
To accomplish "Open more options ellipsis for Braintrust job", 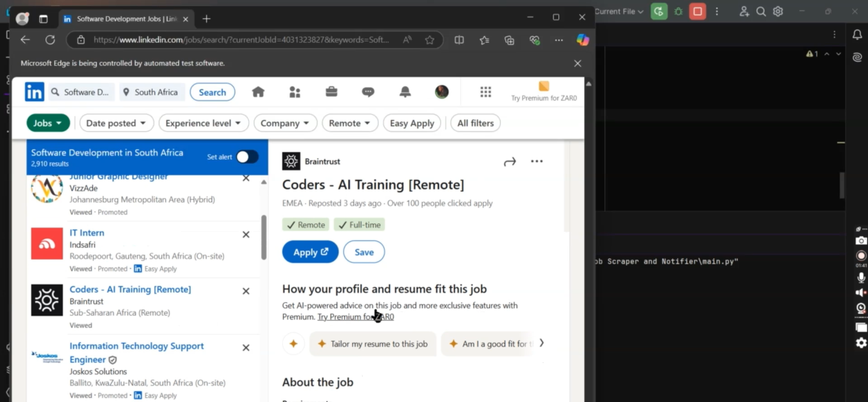I will (x=537, y=161).
